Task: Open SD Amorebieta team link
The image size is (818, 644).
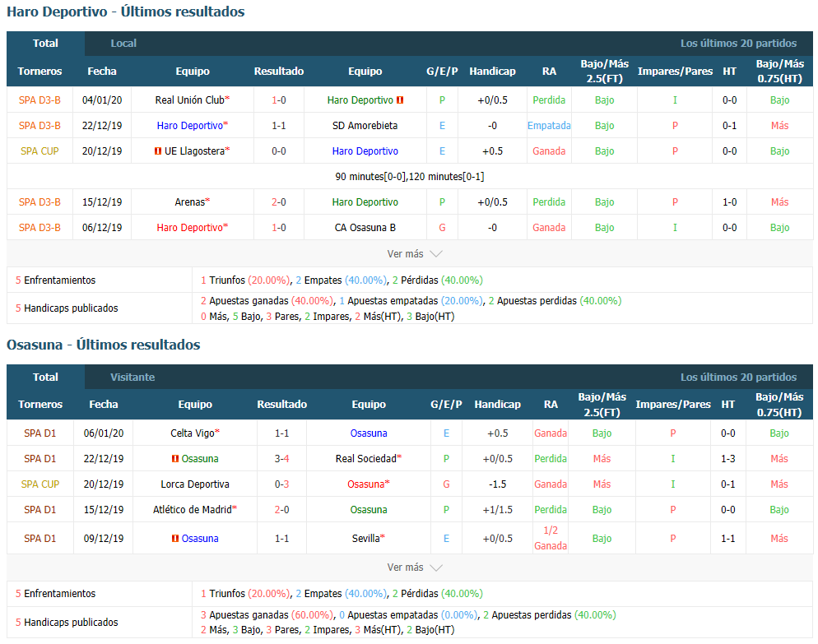Action: point(365,126)
